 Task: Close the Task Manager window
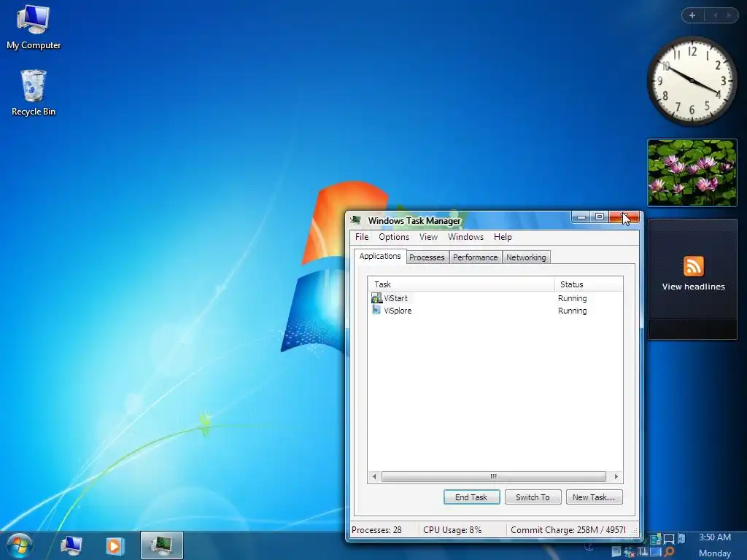coord(624,217)
